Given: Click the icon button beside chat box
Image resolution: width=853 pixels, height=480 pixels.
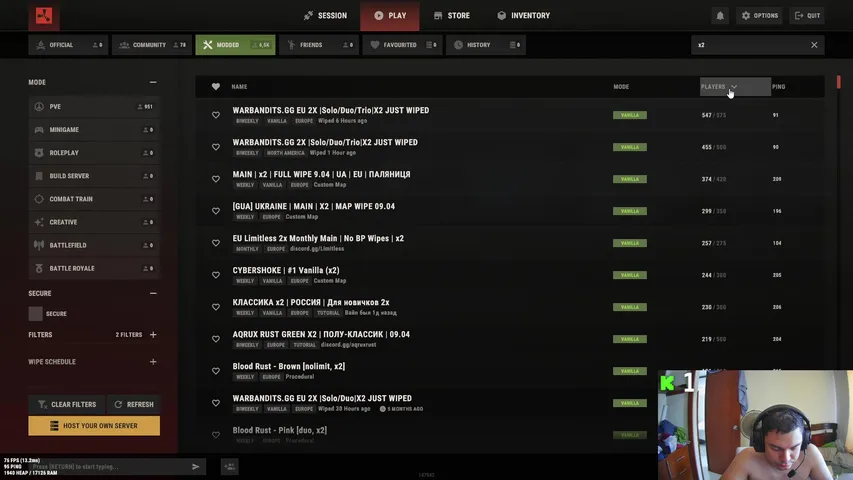Looking at the screenshot, I should pos(230,466).
